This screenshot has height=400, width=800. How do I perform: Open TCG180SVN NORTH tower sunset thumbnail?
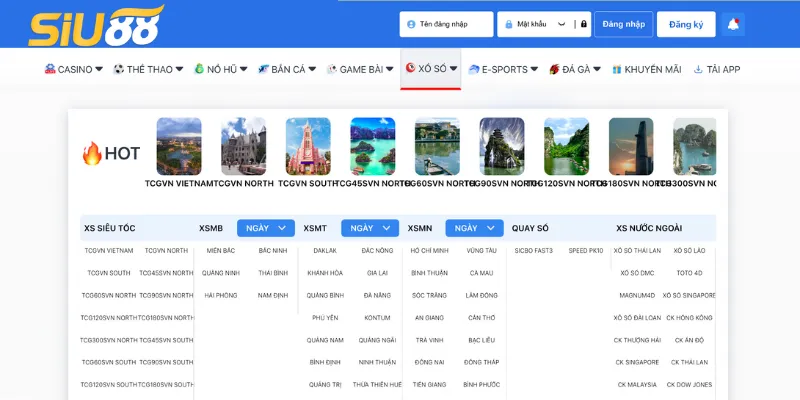631,146
